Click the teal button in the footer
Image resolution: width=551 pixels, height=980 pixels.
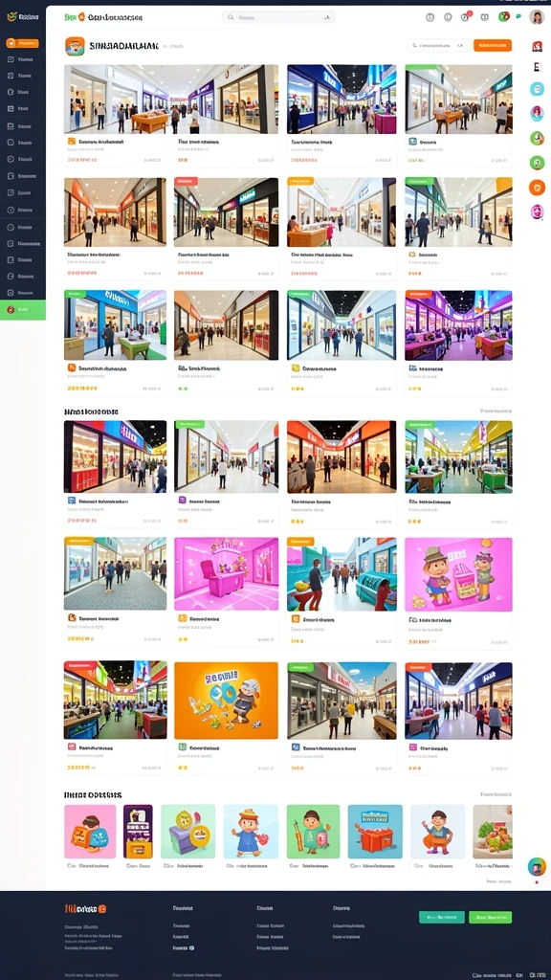(x=442, y=917)
